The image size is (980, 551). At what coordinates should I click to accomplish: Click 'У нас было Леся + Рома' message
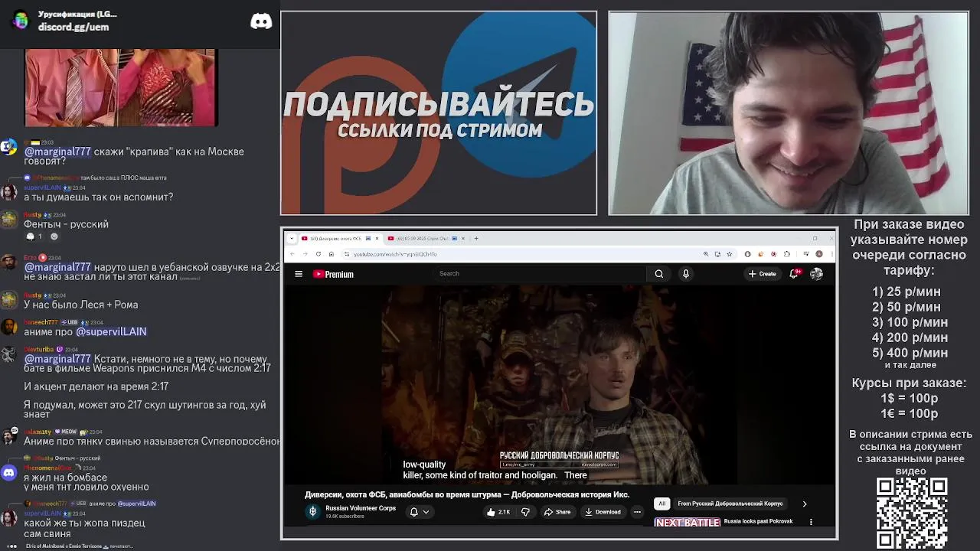click(x=81, y=305)
